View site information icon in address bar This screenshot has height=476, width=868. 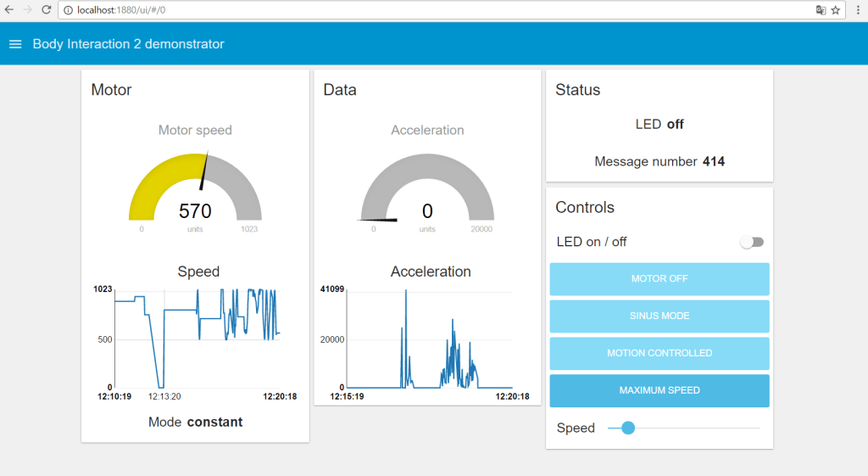coord(67,10)
